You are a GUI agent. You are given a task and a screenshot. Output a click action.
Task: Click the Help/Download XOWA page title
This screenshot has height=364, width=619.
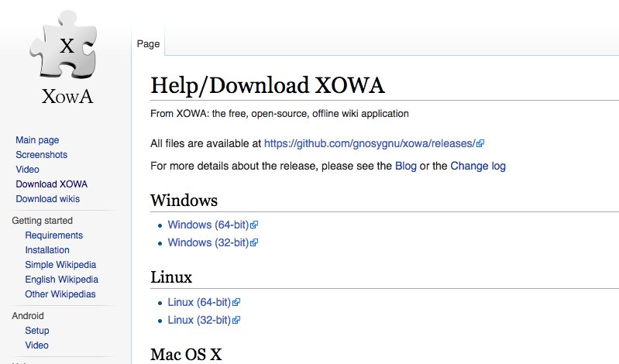267,85
